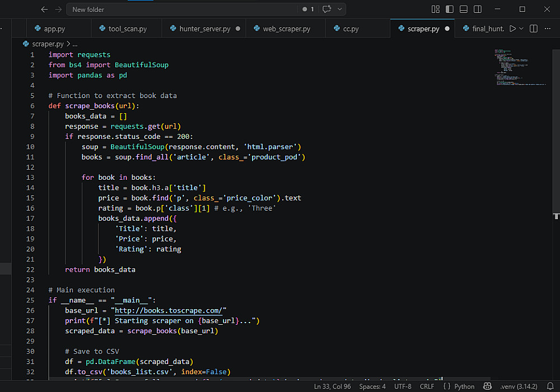
Task: Click the Python language mode button
Action: coord(459,386)
